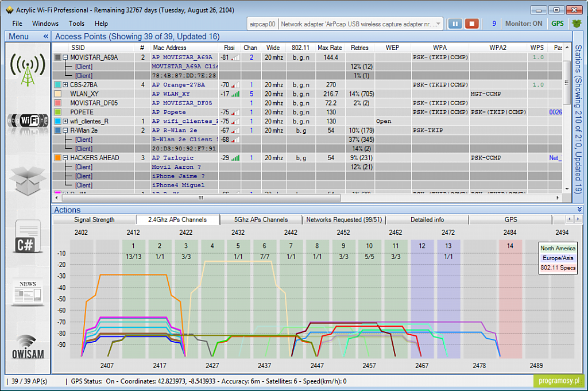Select the client row 'iPhone4 Miguel'

[308, 185]
